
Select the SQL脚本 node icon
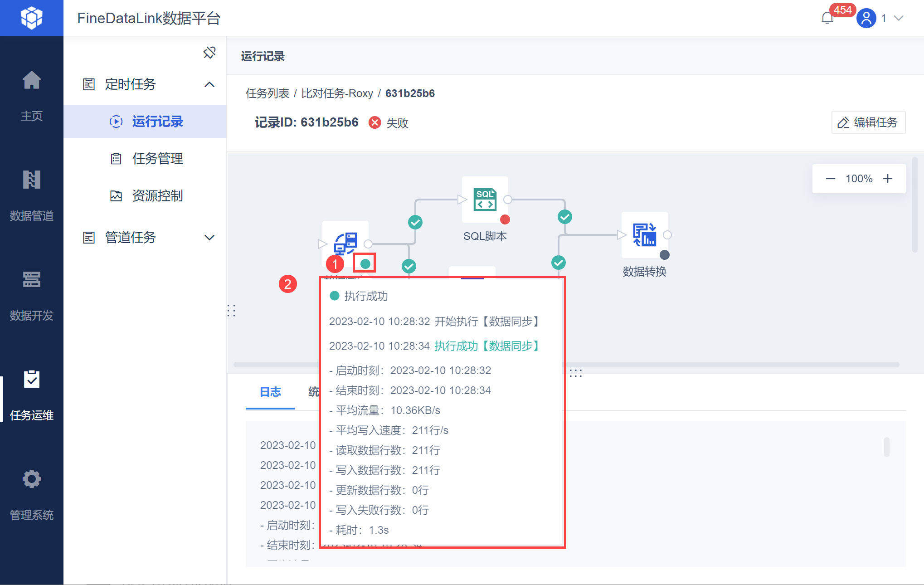coord(485,200)
